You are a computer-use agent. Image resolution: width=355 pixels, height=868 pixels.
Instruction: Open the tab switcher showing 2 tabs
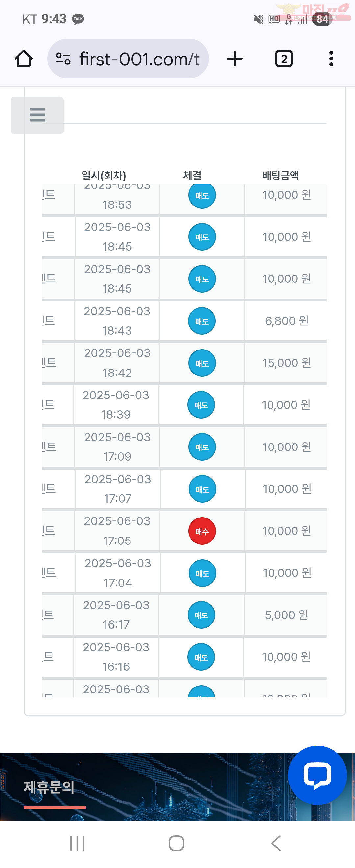coord(284,59)
